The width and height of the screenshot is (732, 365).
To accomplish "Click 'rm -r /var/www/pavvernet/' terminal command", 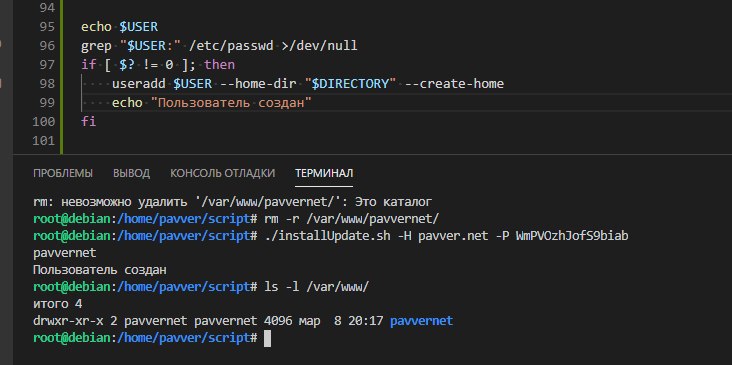I will tap(352, 218).
